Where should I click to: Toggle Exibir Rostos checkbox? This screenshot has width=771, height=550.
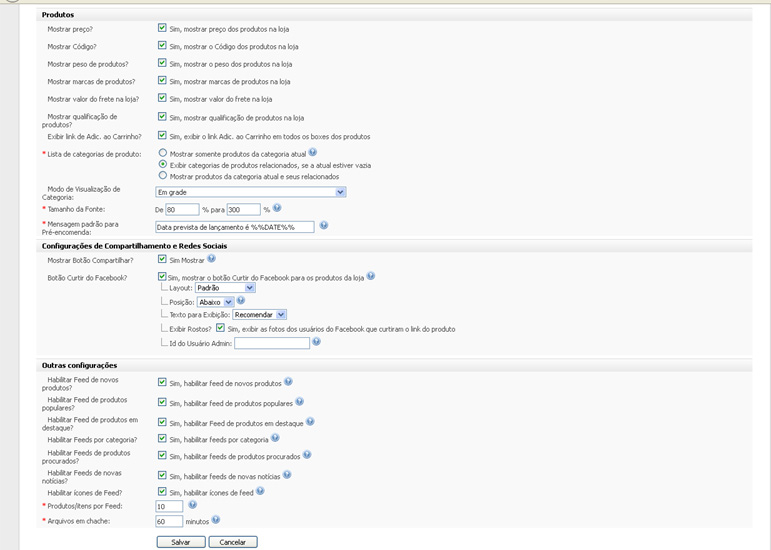[x=220, y=328]
